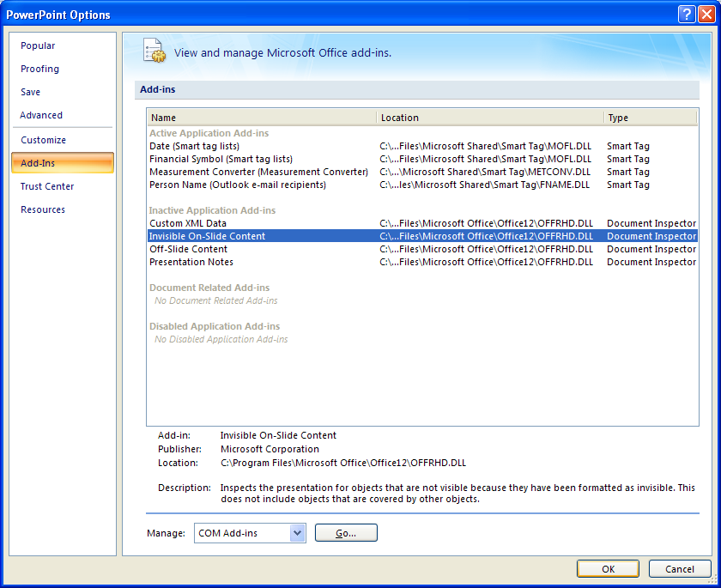Click the add-ins gear document icon
This screenshot has height=588, width=721.
[x=154, y=51]
